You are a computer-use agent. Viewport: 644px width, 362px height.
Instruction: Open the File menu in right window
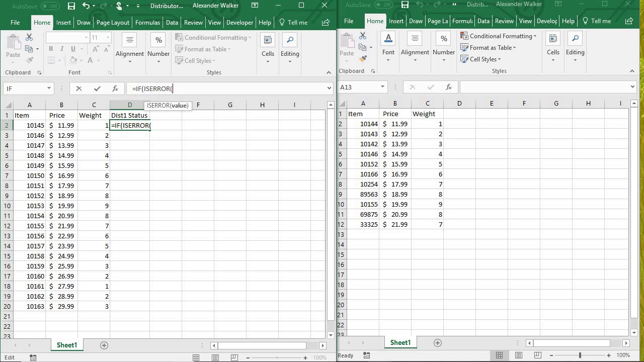pyautogui.click(x=349, y=21)
